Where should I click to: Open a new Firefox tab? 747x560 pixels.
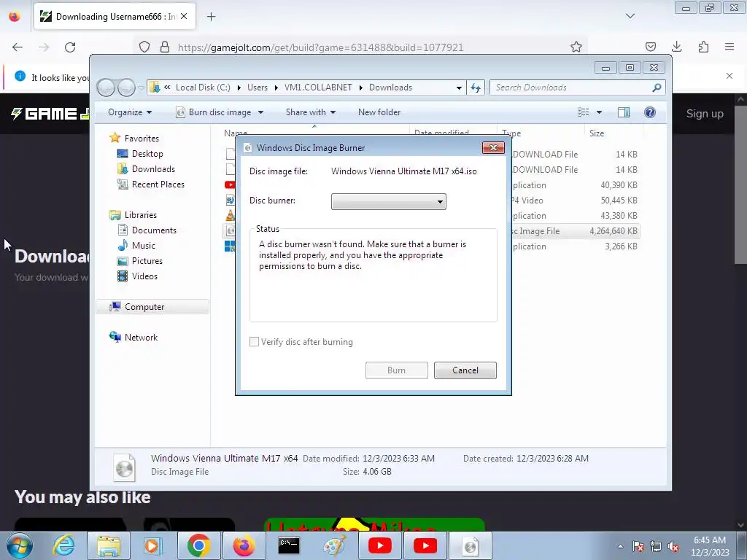point(211,17)
